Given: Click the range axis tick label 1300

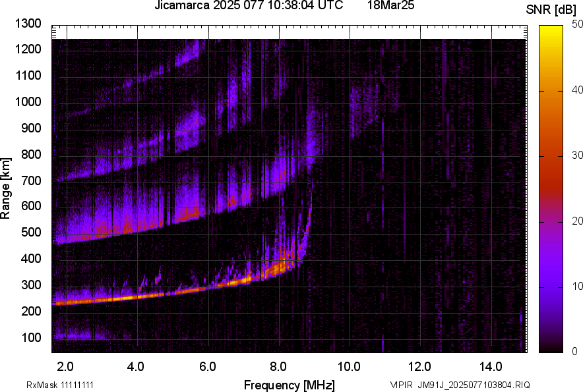Looking at the screenshot, I should (x=28, y=24).
